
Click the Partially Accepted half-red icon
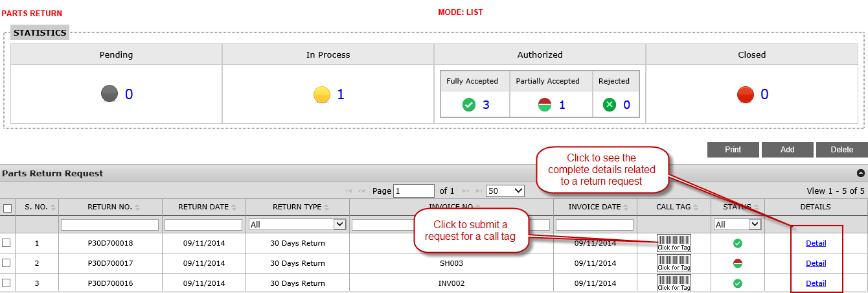coord(545,104)
